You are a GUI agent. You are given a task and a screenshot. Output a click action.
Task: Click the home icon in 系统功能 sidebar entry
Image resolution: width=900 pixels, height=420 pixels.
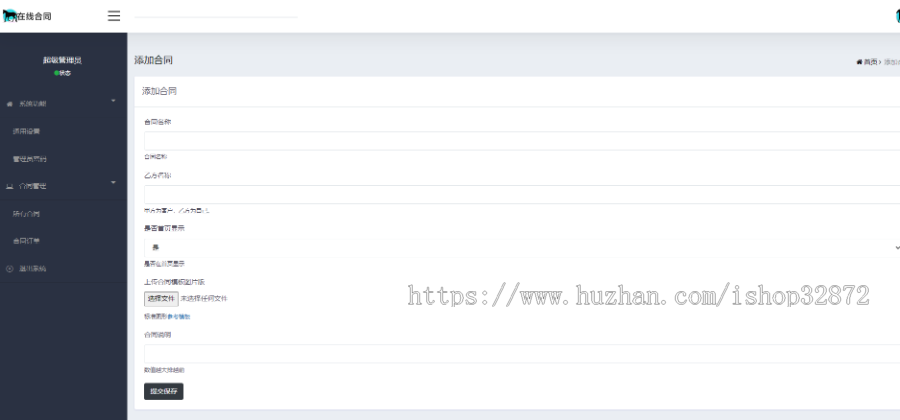click(9, 104)
